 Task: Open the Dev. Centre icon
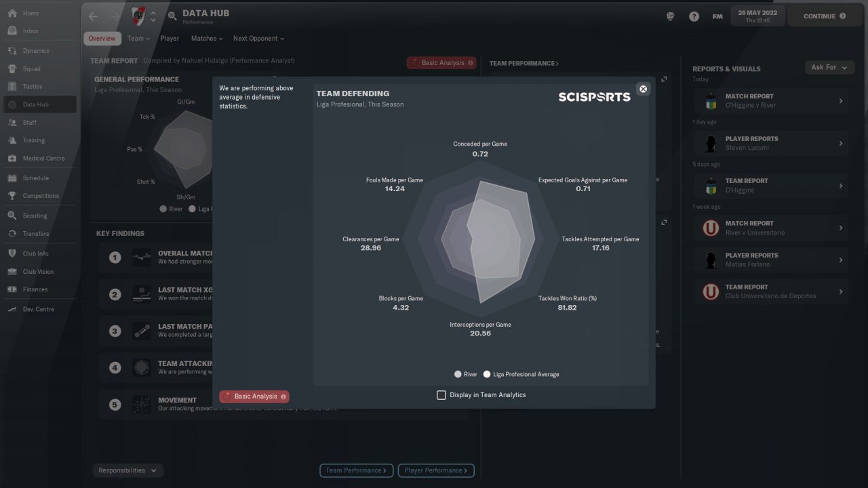(x=12, y=309)
